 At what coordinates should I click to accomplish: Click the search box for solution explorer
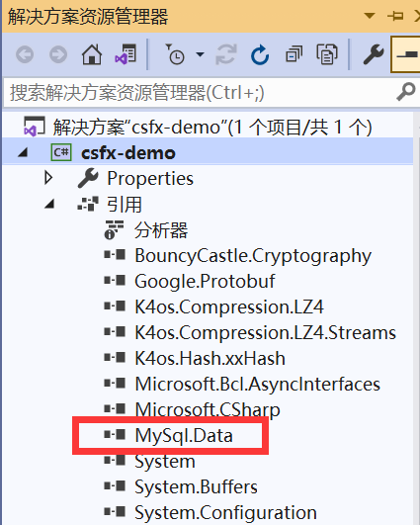click(x=201, y=92)
